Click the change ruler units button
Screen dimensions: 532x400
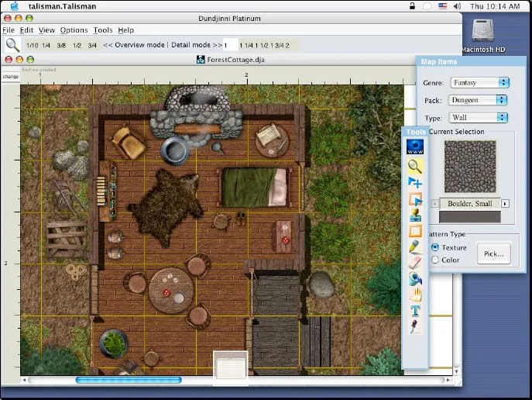tap(11, 77)
